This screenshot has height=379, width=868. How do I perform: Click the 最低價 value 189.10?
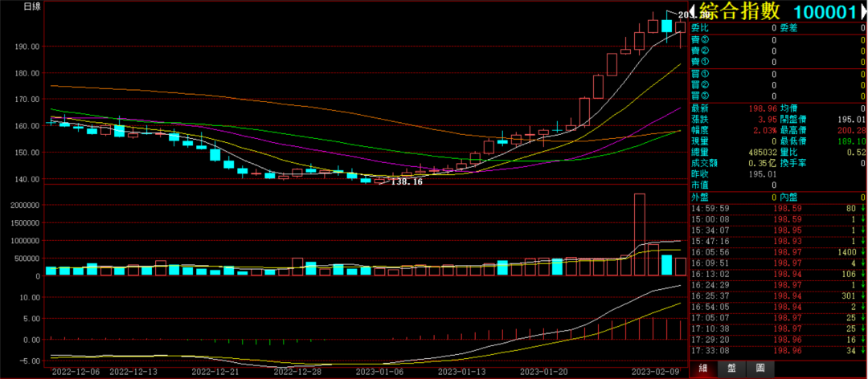point(850,141)
